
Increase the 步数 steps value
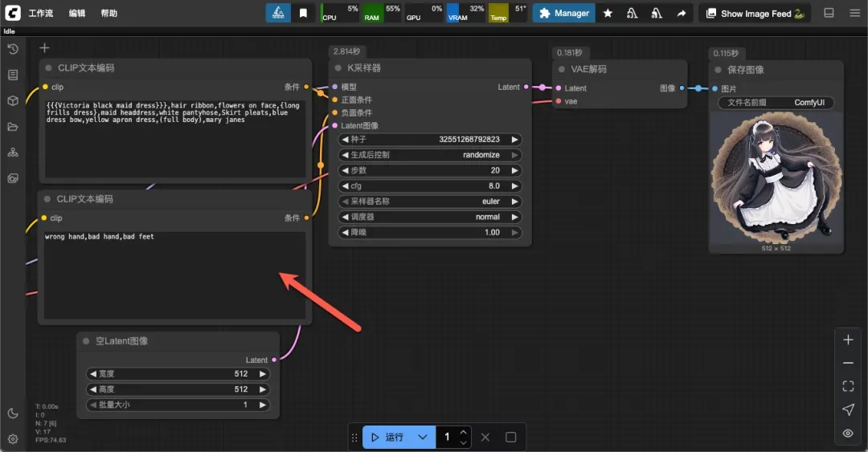[x=515, y=170]
